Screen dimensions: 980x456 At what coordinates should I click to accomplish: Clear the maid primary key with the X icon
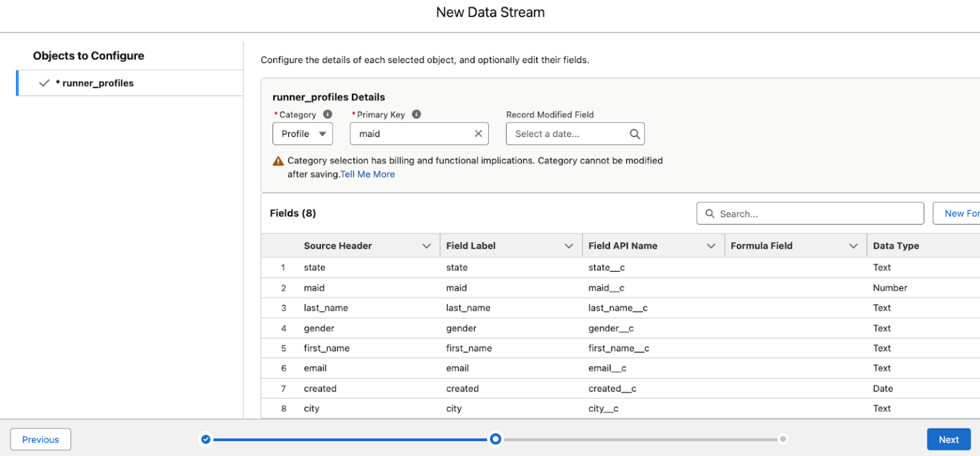tap(478, 133)
